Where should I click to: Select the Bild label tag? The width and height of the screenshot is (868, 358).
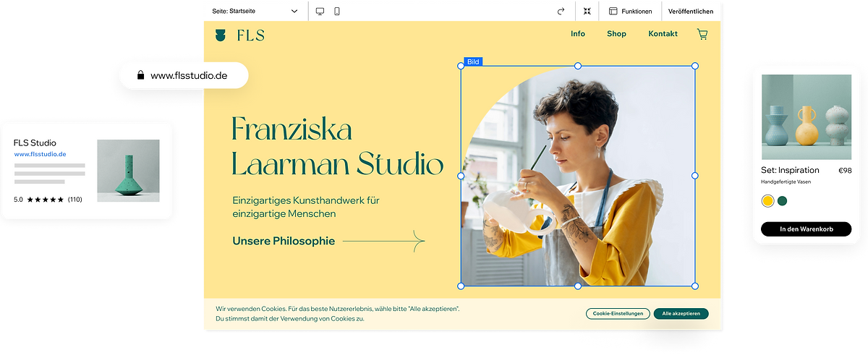click(474, 62)
